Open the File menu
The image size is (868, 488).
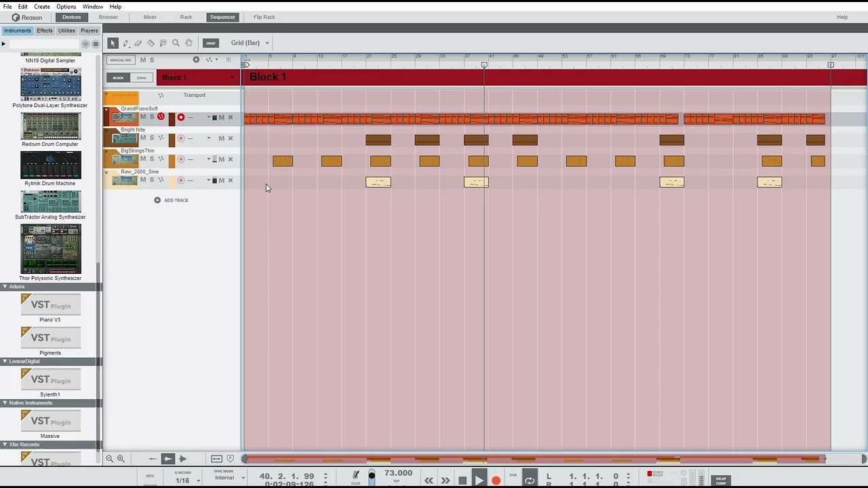point(7,7)
